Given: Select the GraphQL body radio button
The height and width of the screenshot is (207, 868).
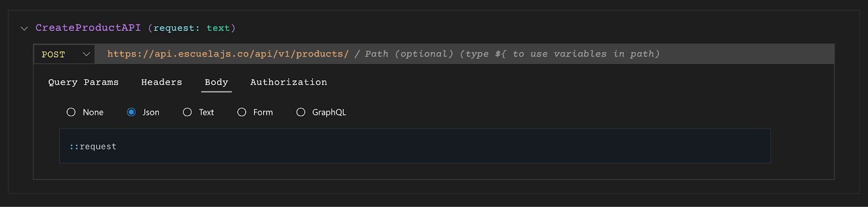Looking at the screenshot, I should [x=301, y=112].
